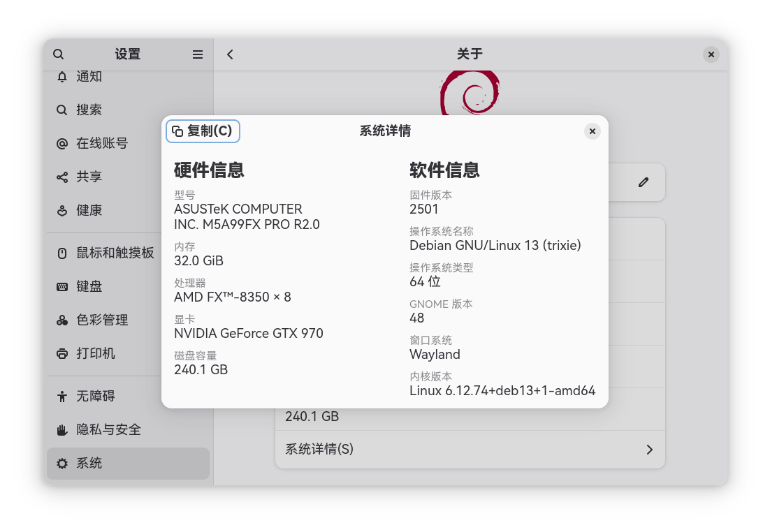Click the search icon in Settings sidebar
The image size is (770, 532).
pos(59,54)
